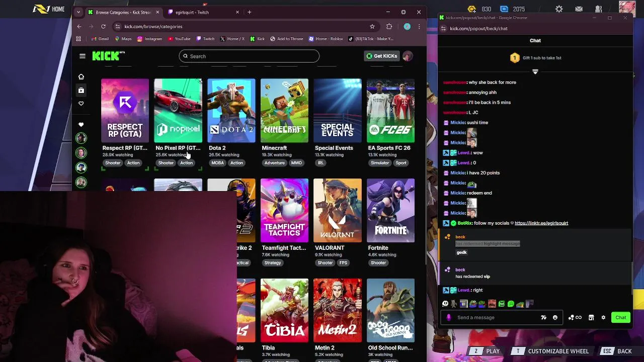Bookmark this page with the star icon

tap(372, 27)
